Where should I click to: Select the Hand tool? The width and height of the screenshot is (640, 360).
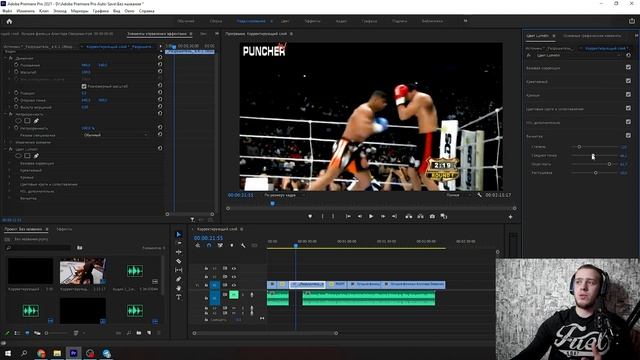click(179, 288)
